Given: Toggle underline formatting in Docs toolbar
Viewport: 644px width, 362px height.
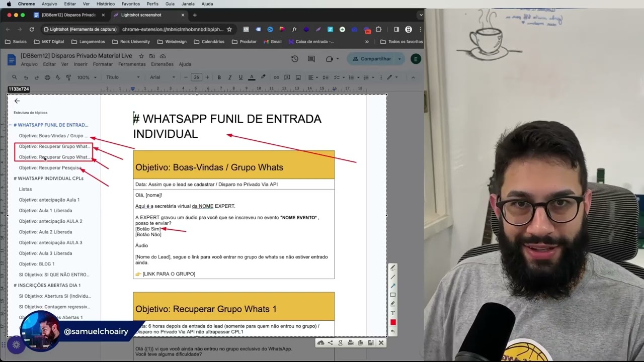Looking at the screenshot, I should (240, 77).
